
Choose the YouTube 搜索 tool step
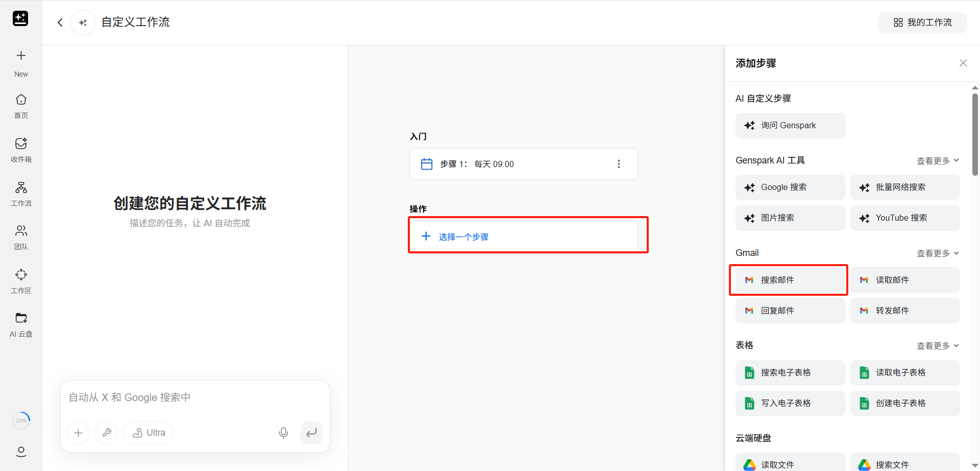click(x=904, y=218)
